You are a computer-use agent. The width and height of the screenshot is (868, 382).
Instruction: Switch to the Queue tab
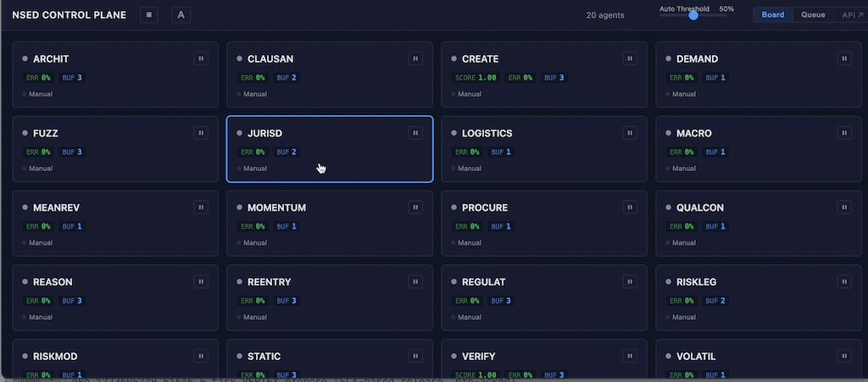pos(813,14)
